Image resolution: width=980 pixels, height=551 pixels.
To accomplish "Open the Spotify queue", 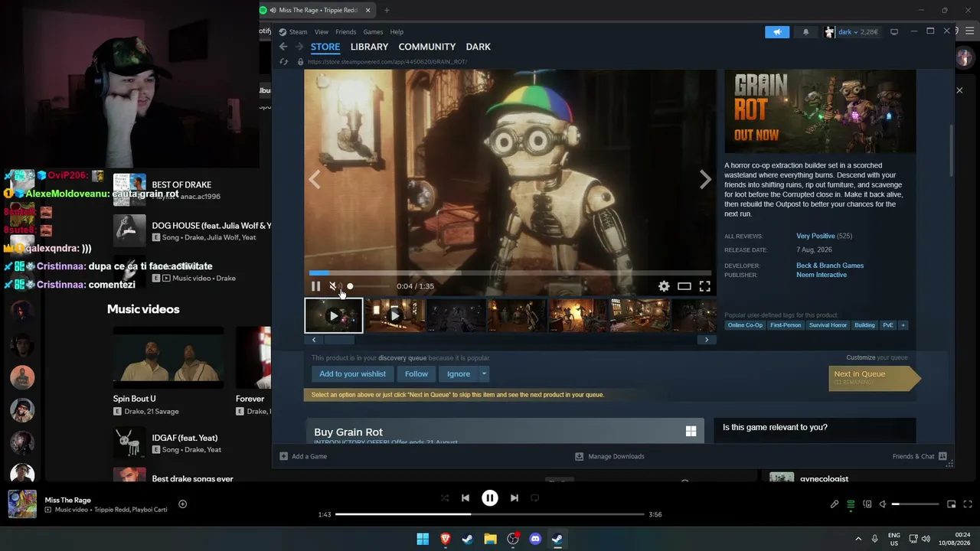I will tap(851, 504).
